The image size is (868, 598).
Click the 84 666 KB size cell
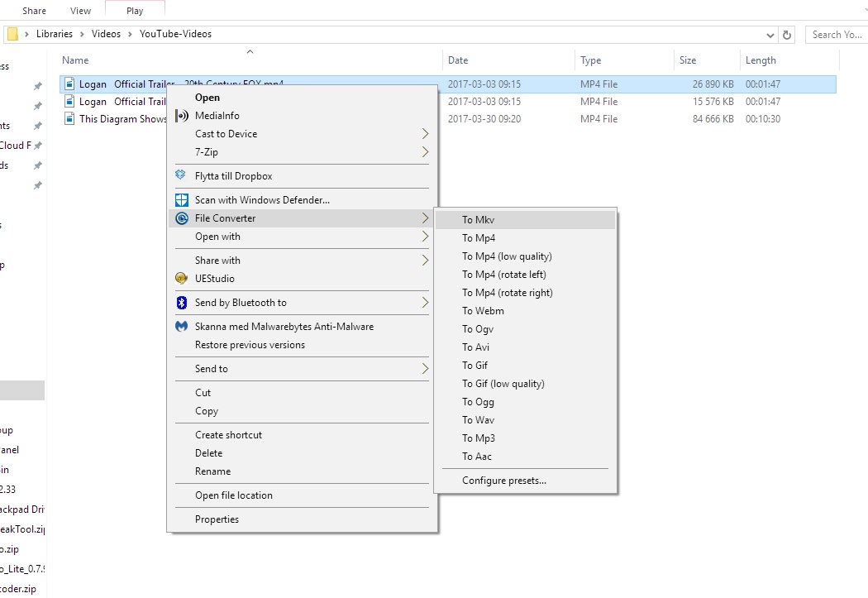tap(713, 118)
